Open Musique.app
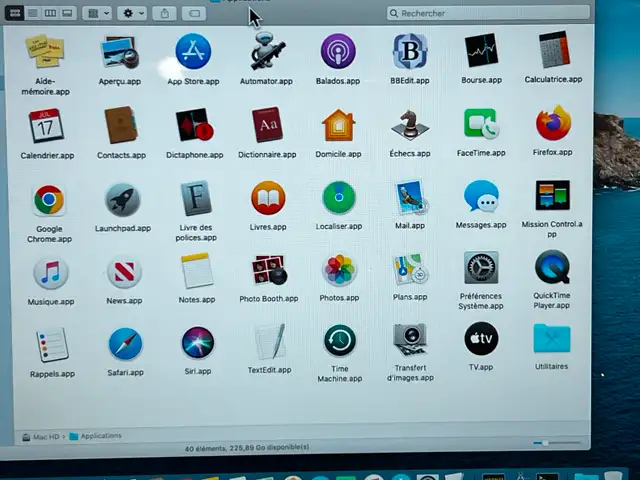640x480 pixels. point(51,273)
